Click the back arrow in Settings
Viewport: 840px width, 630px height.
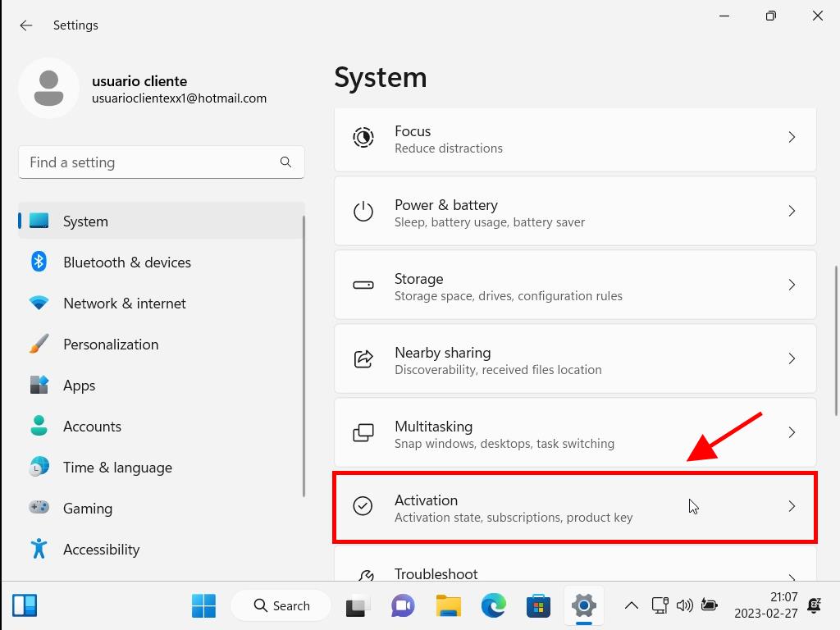coord(26,25)
